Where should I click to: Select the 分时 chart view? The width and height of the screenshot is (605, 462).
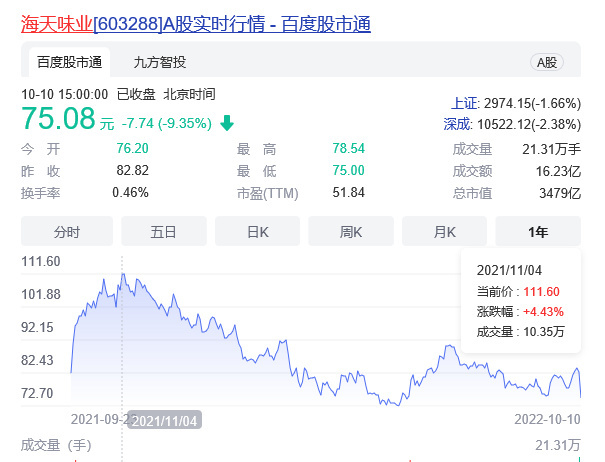pyautogui.click(x=66, y=231)
